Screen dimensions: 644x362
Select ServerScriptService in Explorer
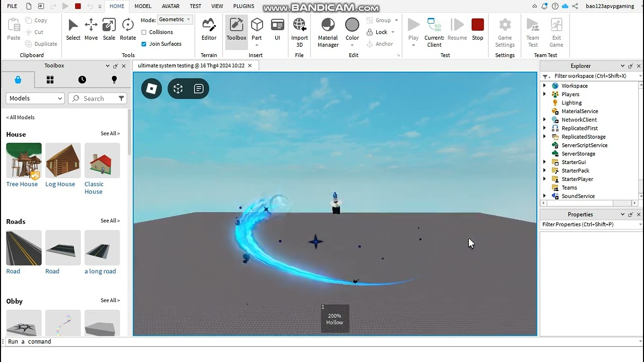pyautogui.click(x=585, y=145)
